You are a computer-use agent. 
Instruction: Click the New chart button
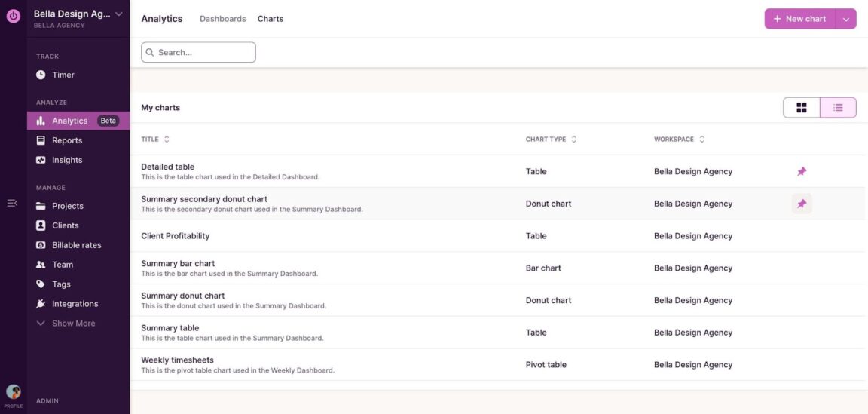(800, 19)
